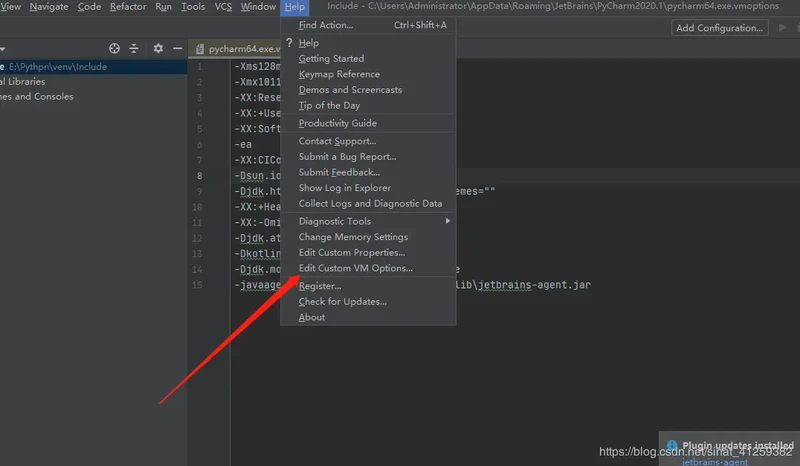Choose Change Memory Settings from Help menu
The image size is (800, 466).
click(353, 237)
